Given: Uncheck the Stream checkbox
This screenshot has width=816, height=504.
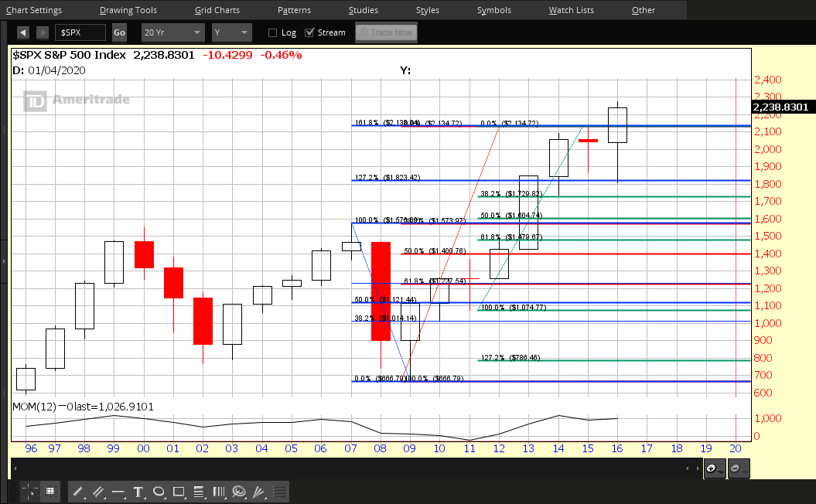Looking at the screenshot, I should [309, 32].
